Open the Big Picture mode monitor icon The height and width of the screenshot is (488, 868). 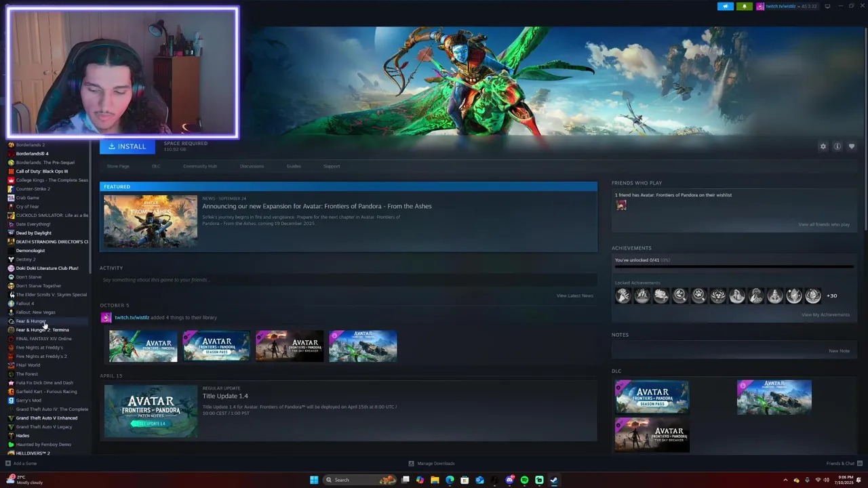[x=827, y=6]
